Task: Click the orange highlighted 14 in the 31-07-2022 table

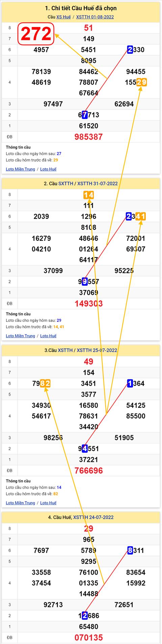Action: (89, 195)
